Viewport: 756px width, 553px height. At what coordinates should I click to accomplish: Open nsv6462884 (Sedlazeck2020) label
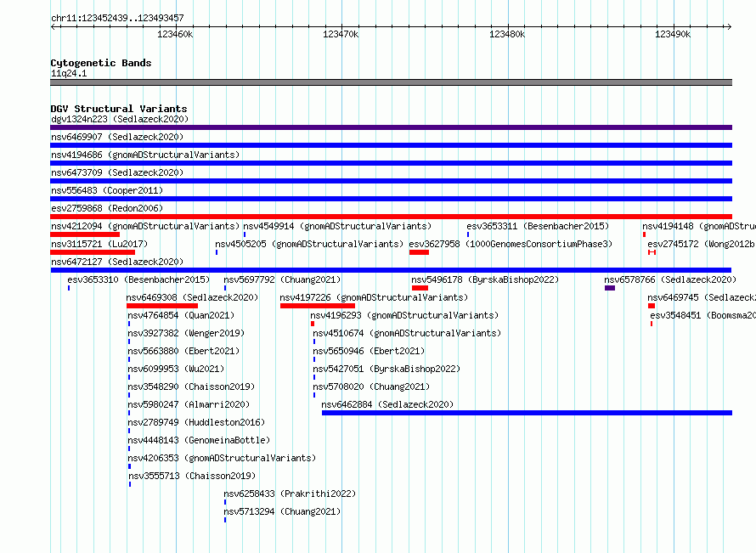point(387,404)
